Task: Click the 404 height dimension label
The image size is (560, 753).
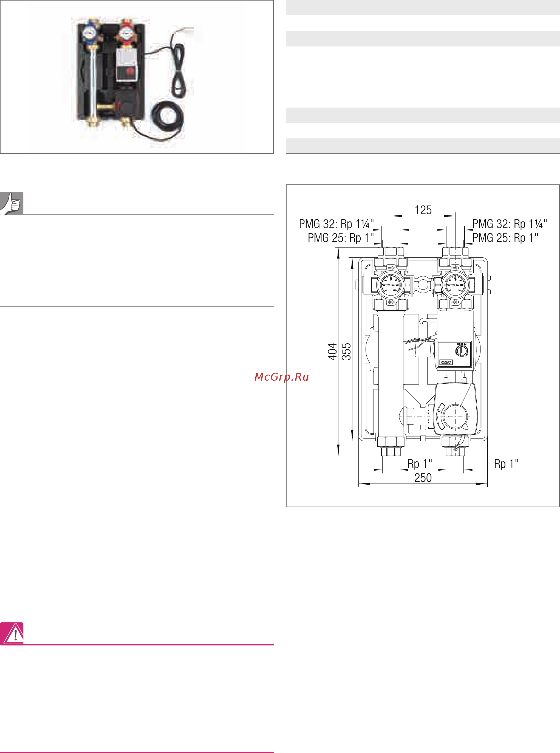Action: (332, 352)
